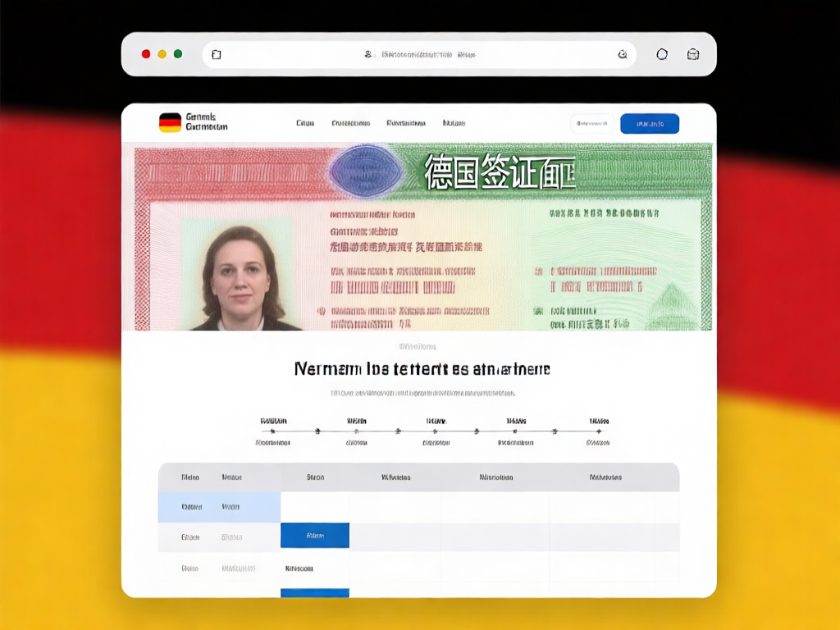Click the green window button in browser chrome
The width and height of the screenshot is (840, 630).
point(178,54)
